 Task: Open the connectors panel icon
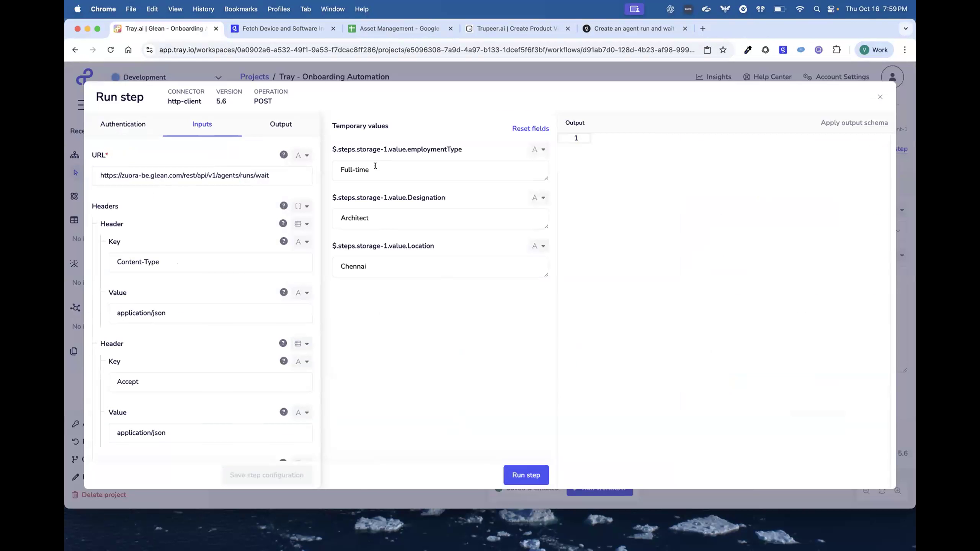coord(74,196)
